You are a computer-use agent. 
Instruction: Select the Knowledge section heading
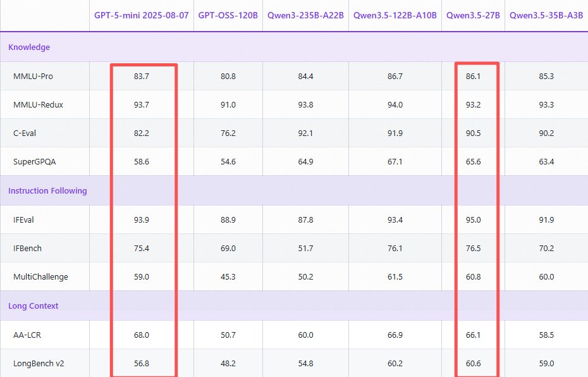point(29,47)
